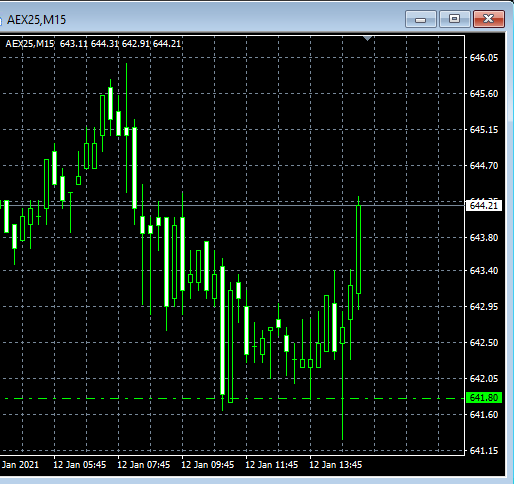Screen dimensions: 514x484
Task: Click the AEX25,M15 OHLC header text
Action: point(93,44)
